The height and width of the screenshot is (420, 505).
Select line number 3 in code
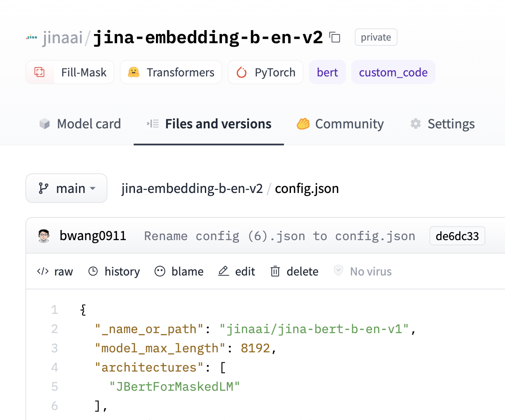(55, 348)
